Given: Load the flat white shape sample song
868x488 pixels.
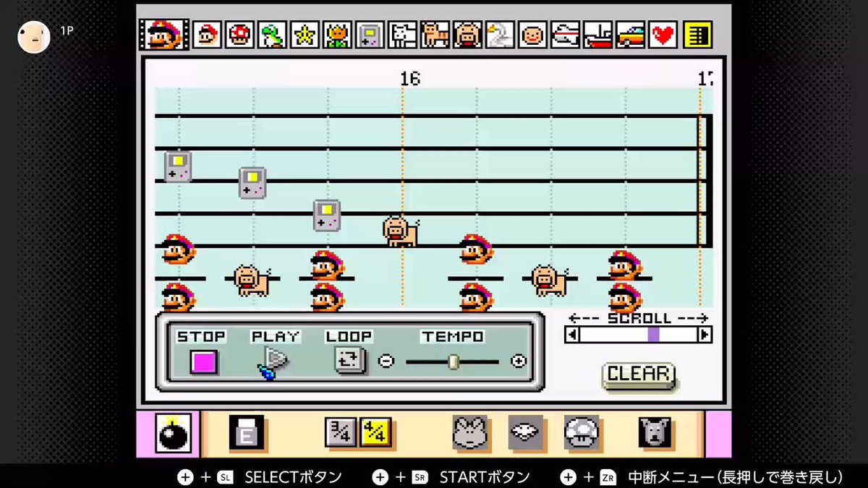Looking at the screenshot, I should [x=526, y=432].
